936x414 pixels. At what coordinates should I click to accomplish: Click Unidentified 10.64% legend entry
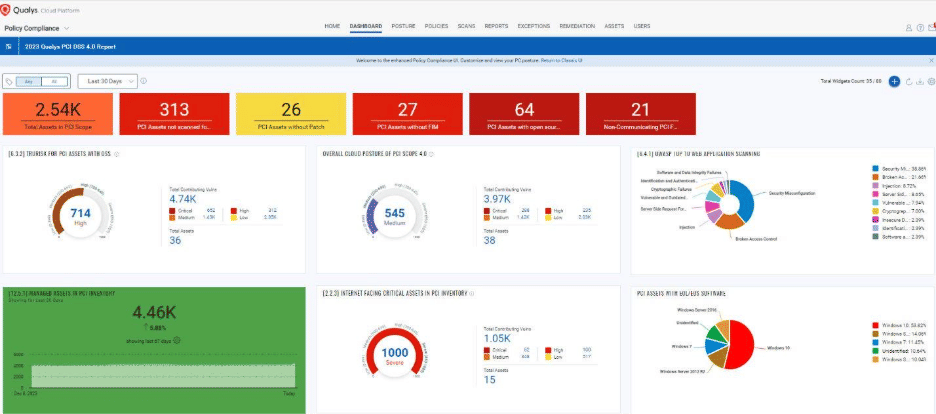tap(898, 351)
